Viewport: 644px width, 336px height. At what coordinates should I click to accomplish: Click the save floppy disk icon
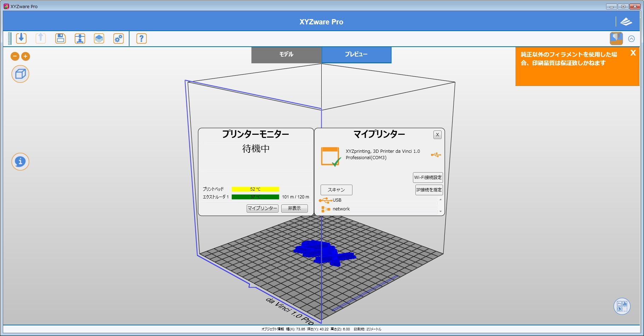(x=61, y=38)
